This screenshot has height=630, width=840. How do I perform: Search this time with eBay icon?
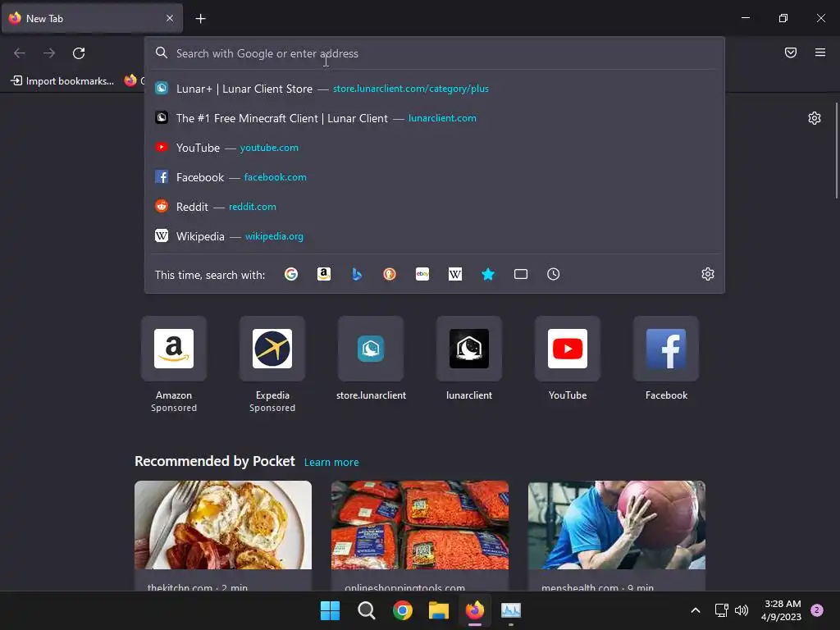pyautogui.click(x=422, y=274)
